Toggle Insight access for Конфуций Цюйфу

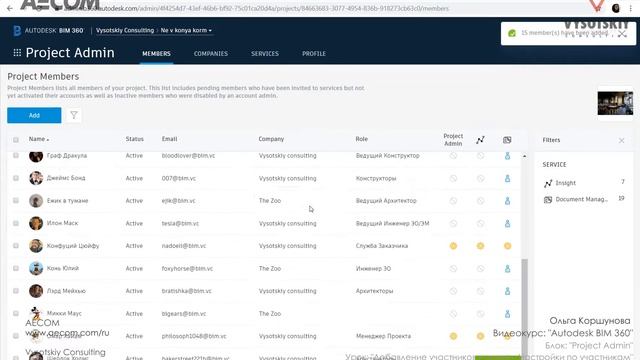coord(480,246)
